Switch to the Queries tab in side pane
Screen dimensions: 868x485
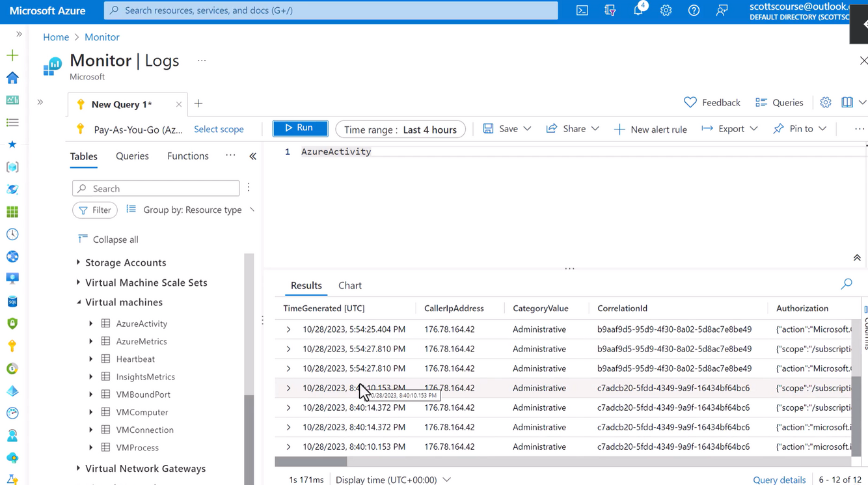click(132, 156)
